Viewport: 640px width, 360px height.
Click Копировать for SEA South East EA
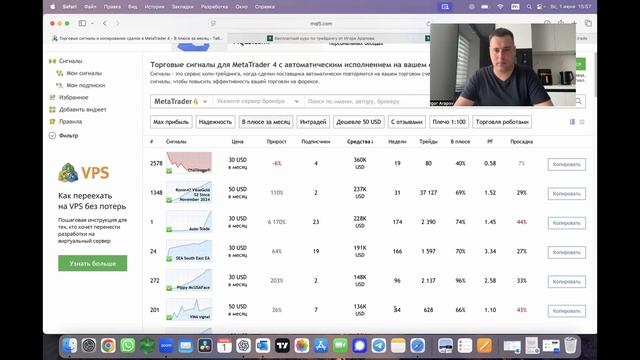(x=567, y=252)
